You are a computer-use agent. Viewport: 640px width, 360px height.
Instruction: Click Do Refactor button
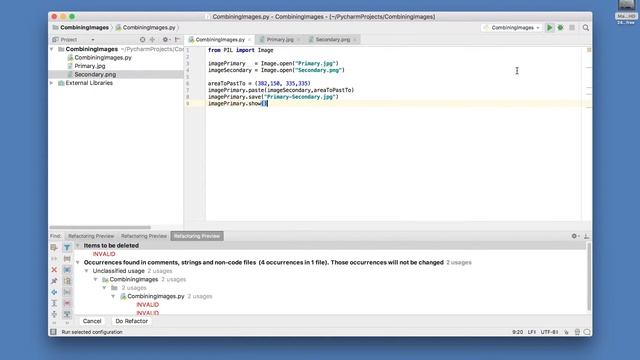coord(131,321)
